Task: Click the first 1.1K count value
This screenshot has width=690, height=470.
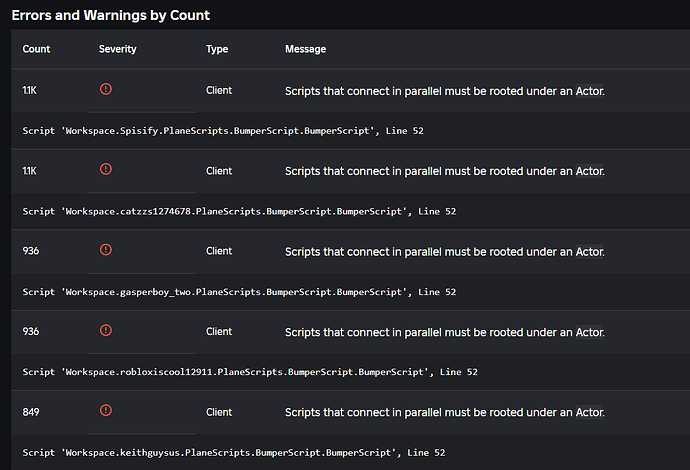Action: [x=29, y=90]
